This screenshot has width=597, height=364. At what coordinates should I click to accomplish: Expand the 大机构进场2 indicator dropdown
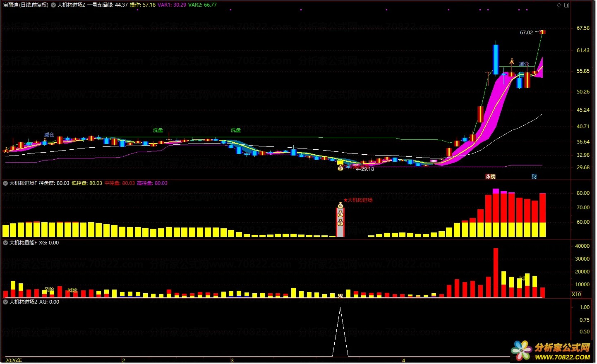click(5, 302)
